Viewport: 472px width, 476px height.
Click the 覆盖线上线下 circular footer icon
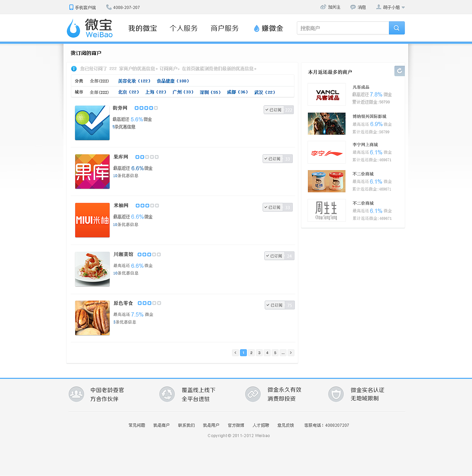point(167,394)
